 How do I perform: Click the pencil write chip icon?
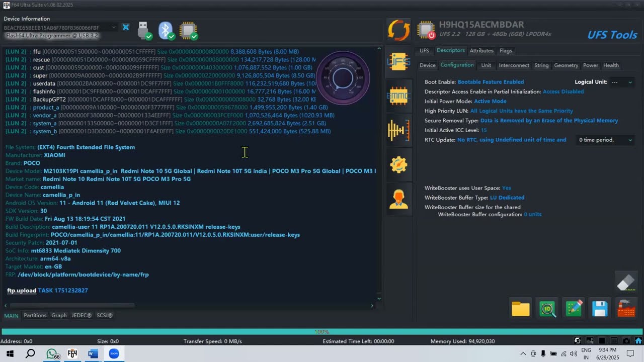[574, 309]
